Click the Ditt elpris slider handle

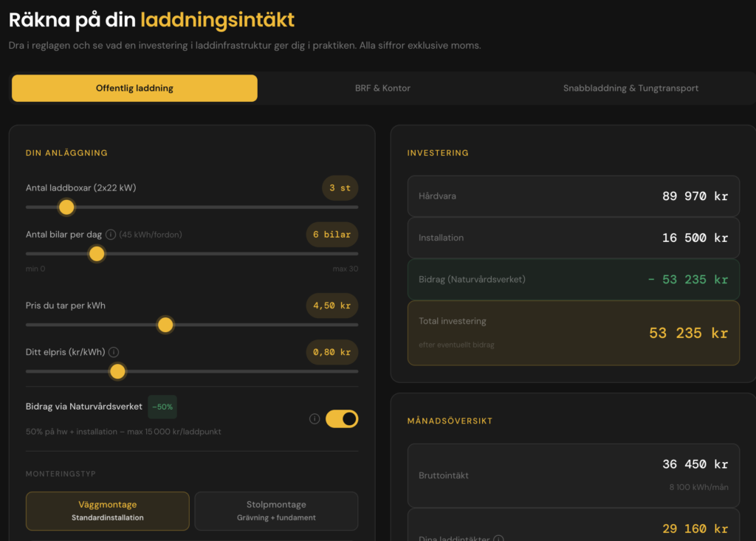117,371
